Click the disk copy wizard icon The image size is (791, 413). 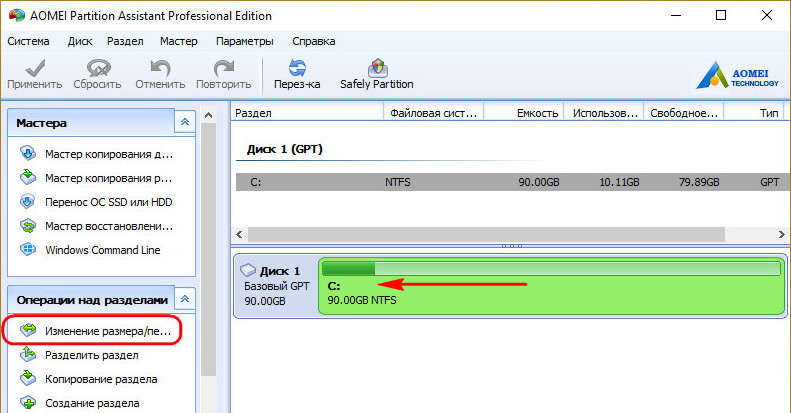[28, 153]
